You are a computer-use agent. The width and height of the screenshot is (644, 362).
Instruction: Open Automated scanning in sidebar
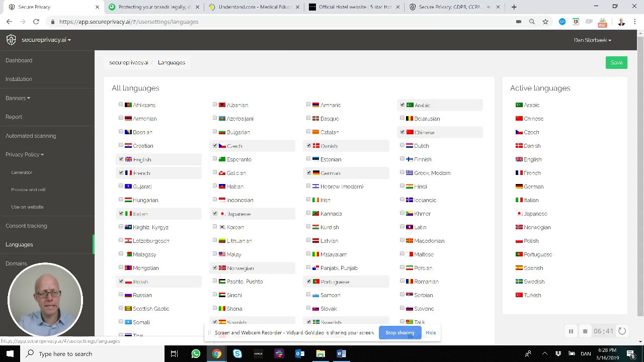coord(31,136)
